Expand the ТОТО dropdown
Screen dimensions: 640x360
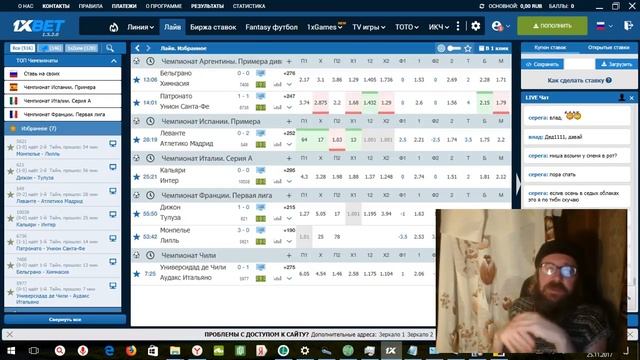[x=407, y=27]
